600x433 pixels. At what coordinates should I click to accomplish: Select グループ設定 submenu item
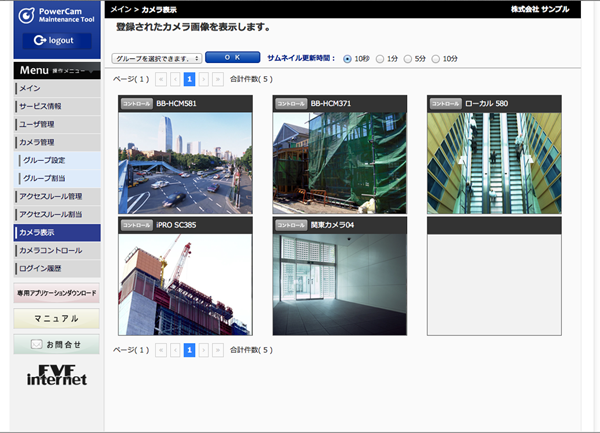pyautogui.click(x=58, y=160)
